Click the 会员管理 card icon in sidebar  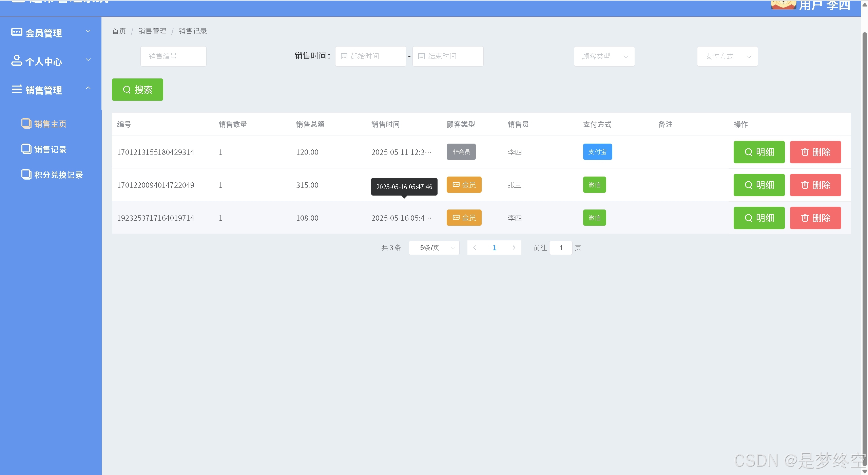coord(17,32)
